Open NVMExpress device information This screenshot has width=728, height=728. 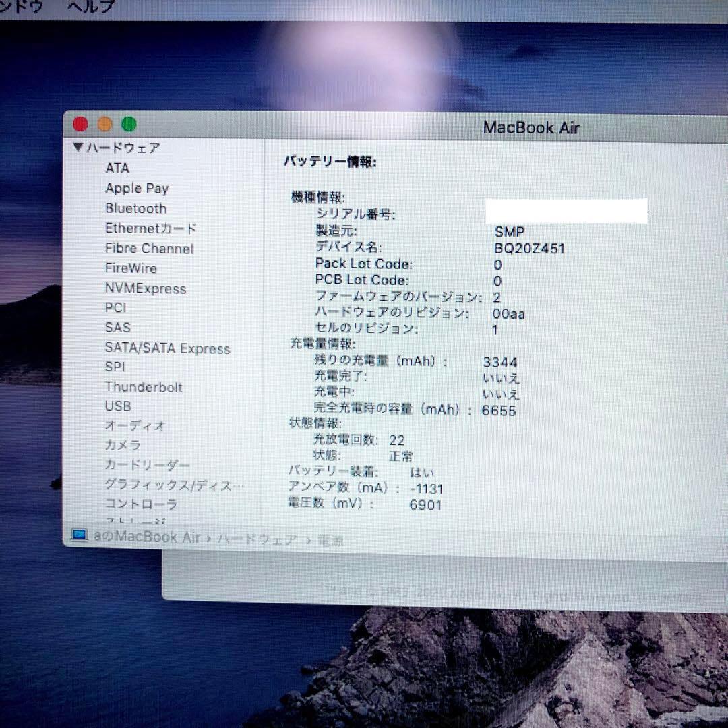(x=146, y=289)
